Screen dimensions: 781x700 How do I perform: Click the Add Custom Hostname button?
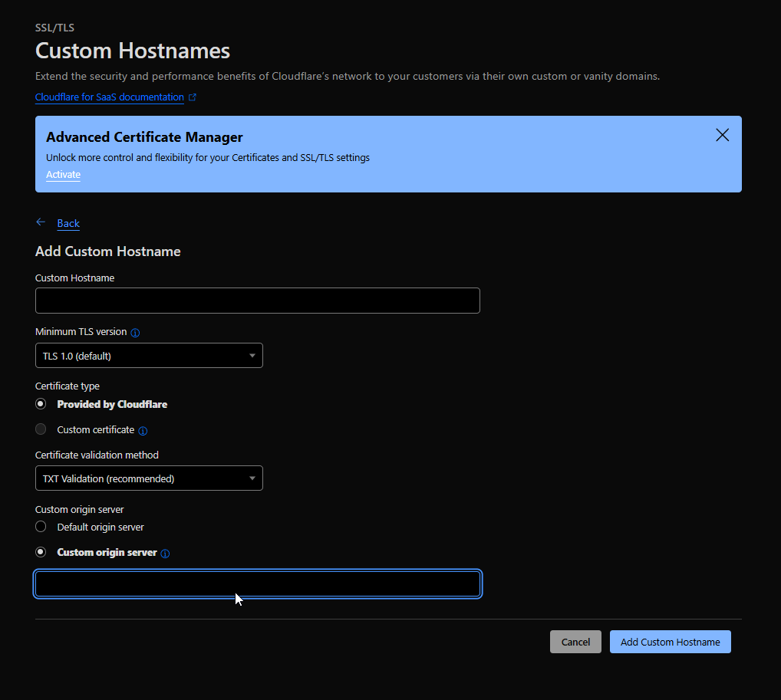pos(670,642)
